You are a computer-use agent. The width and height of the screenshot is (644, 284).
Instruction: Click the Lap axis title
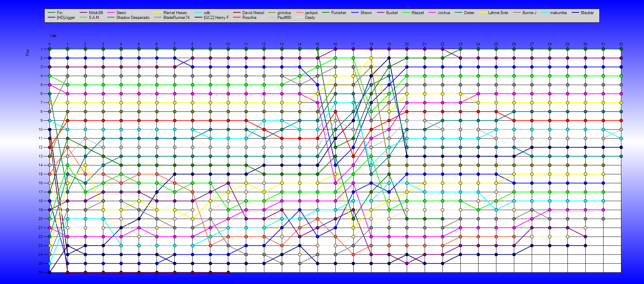click(x=53, y=35)
